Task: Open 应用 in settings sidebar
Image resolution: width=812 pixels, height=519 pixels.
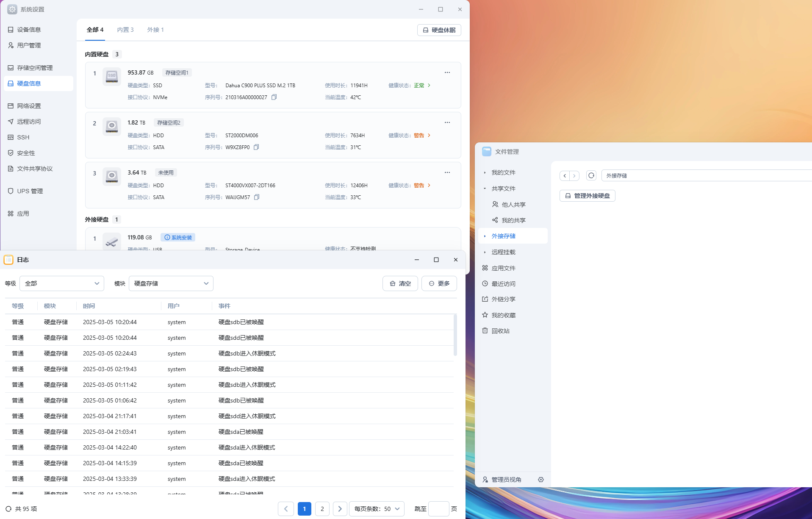Action: (x=39, y=214)
